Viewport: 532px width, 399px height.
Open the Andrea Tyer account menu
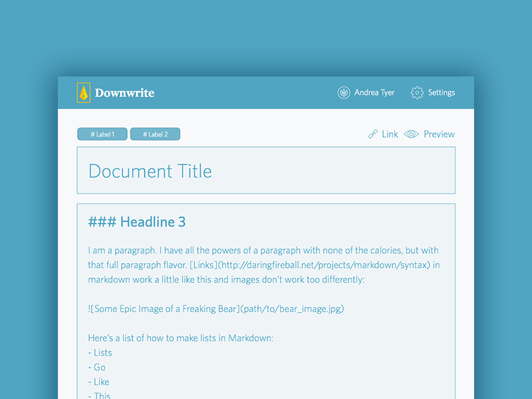click(373, 92)
